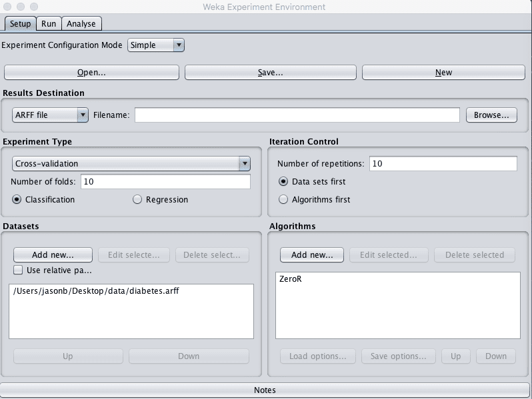Close the Weka Experiment Environment window

pos(7,7)
